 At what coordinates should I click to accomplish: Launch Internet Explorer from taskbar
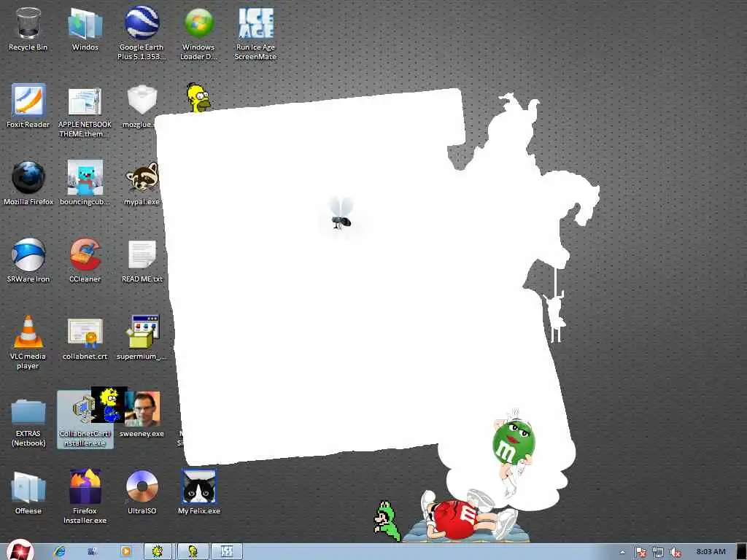point(59,551)
